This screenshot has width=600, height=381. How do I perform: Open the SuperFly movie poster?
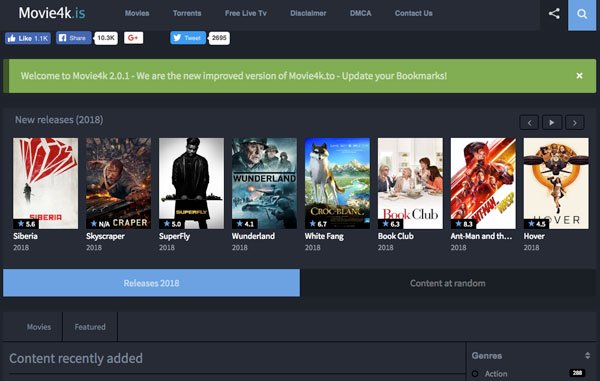(x=191, y=183)
